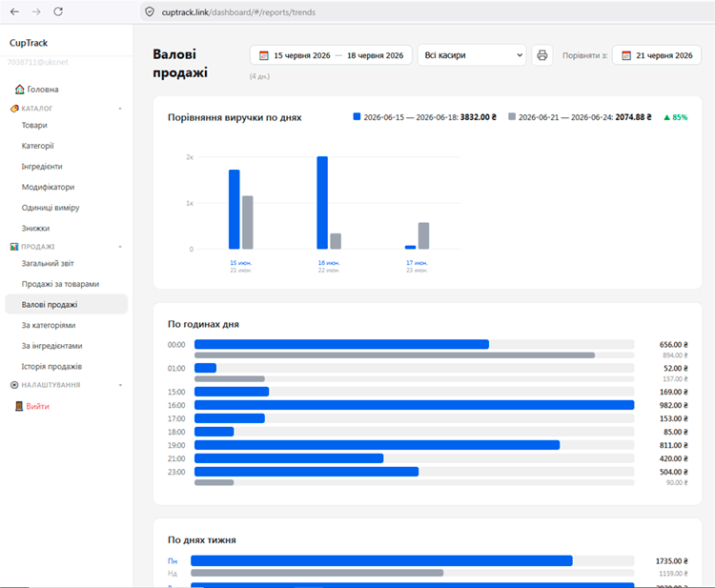Click the 19:00 hourly bar
This screenshot has height=588, width=715.
click(378, 445)
